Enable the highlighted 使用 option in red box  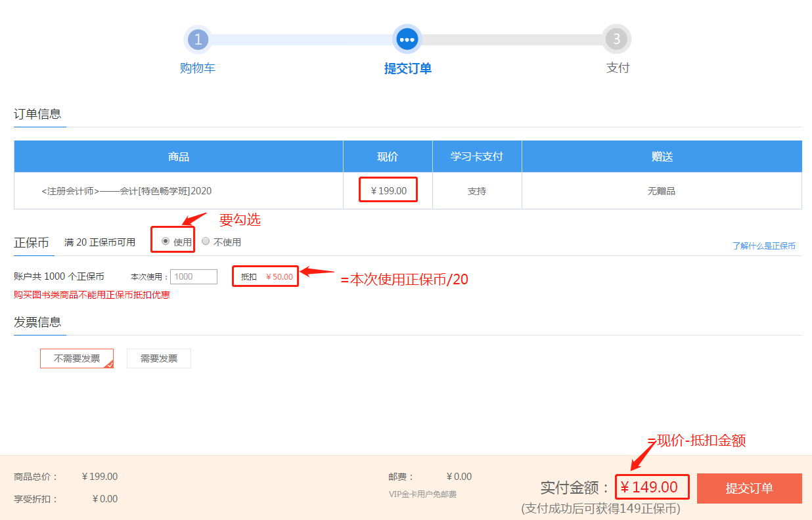171,241
